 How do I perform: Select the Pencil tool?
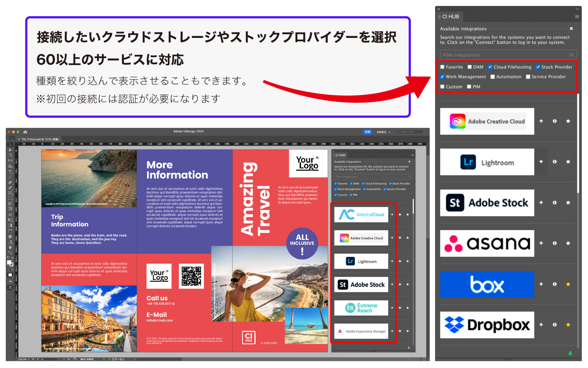(10, 188)
